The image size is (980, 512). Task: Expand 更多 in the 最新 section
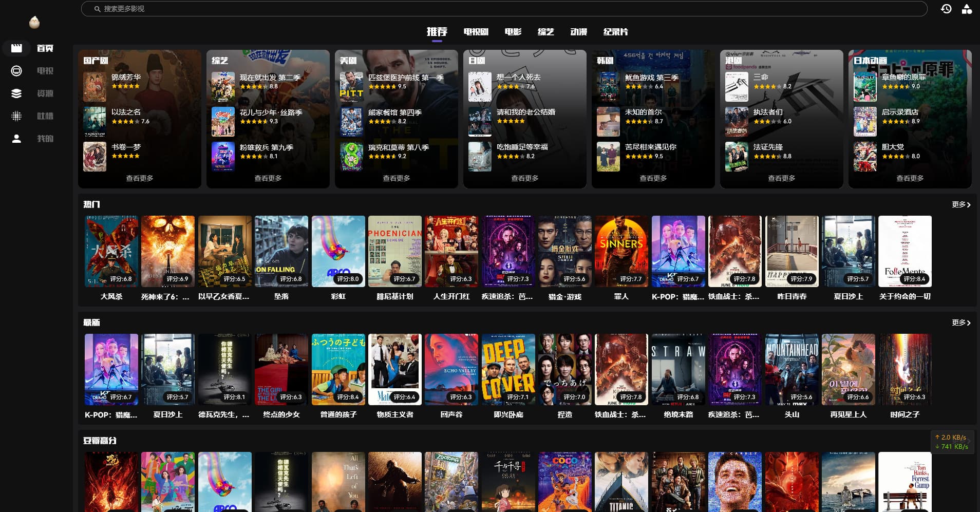pos(961,323)
